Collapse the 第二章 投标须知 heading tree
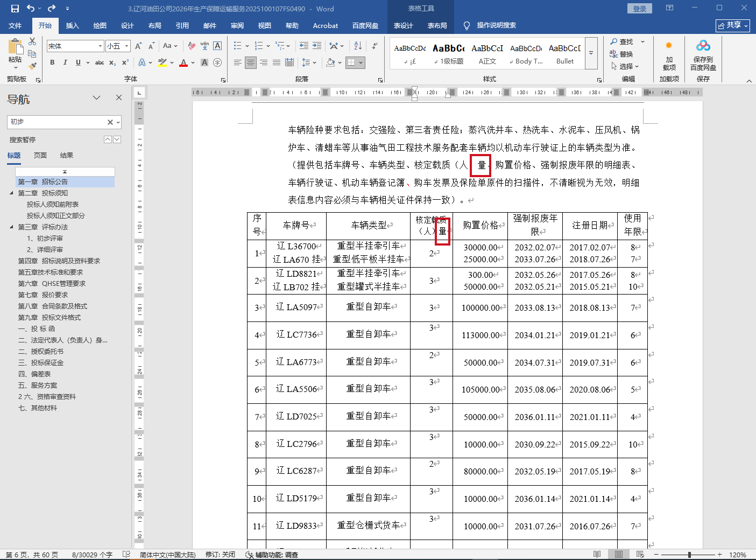Screen dimensions: 756x560 point(11,193)
